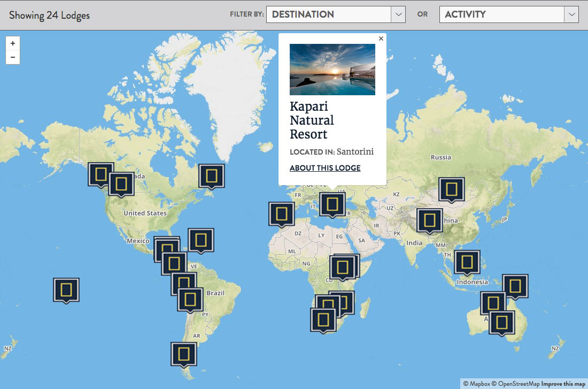Select the Kapari resort sunset photo
This screenshot has width=588, height=389.
coord(332,70)
